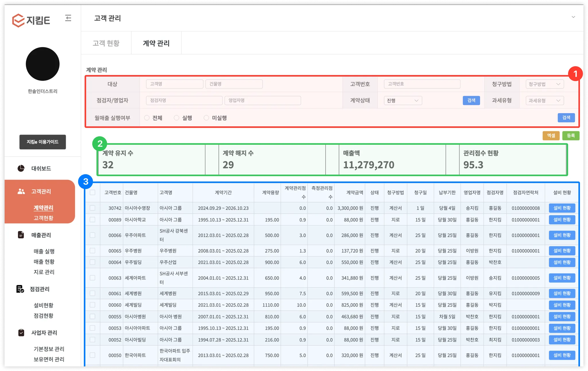Click the 점검관리 checklist icon

[20, 289]
